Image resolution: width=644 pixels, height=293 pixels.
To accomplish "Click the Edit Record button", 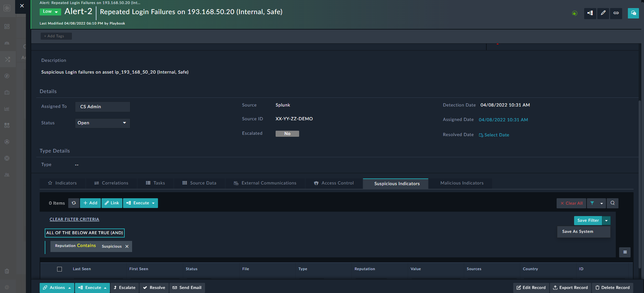I will tap(531, 288).
